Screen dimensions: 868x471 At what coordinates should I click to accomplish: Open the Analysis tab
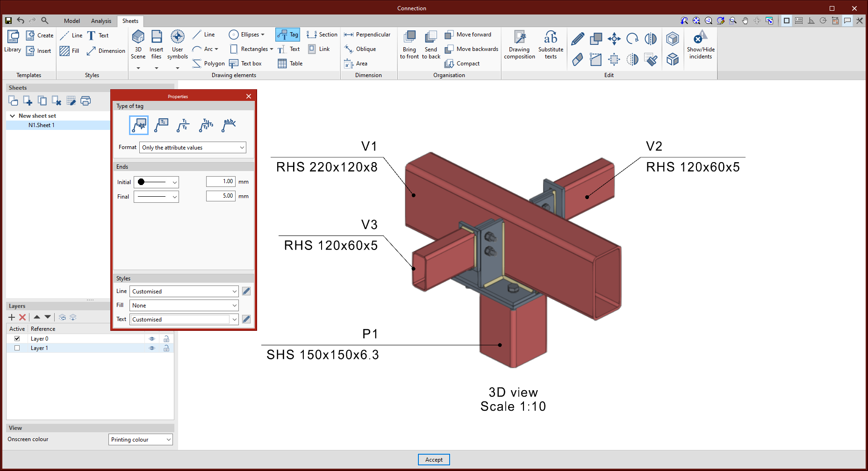(x=101, y=21)
